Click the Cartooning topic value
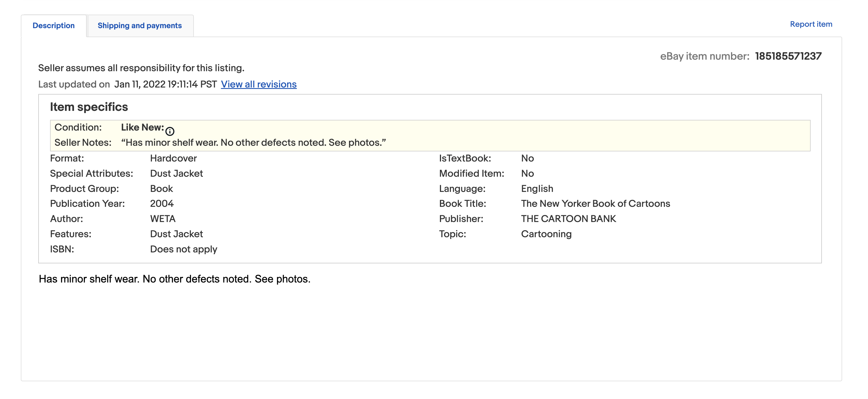 546,234
